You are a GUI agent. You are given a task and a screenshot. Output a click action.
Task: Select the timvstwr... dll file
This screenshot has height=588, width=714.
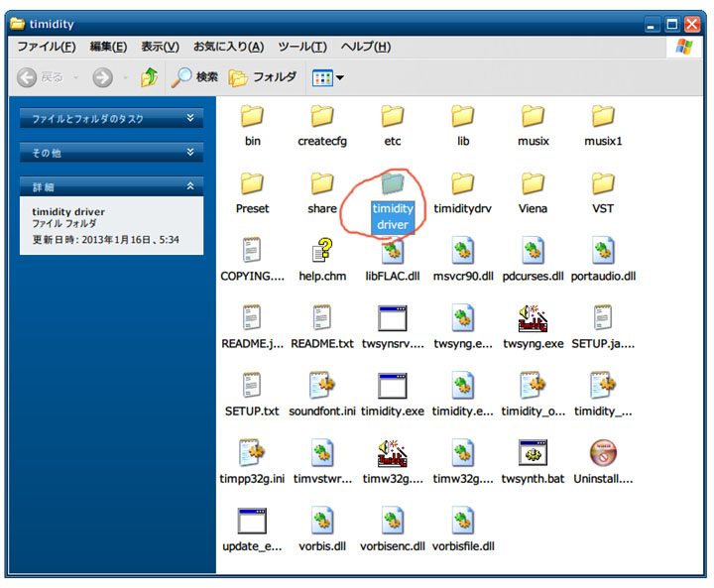pos(322,462)
